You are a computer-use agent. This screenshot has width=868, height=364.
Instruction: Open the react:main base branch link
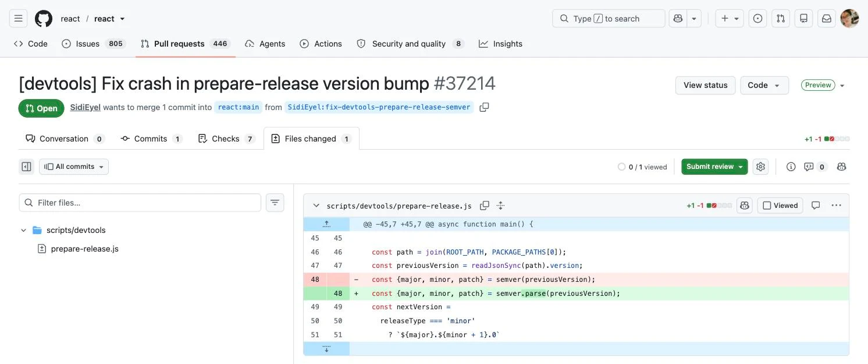coord(238,107)
